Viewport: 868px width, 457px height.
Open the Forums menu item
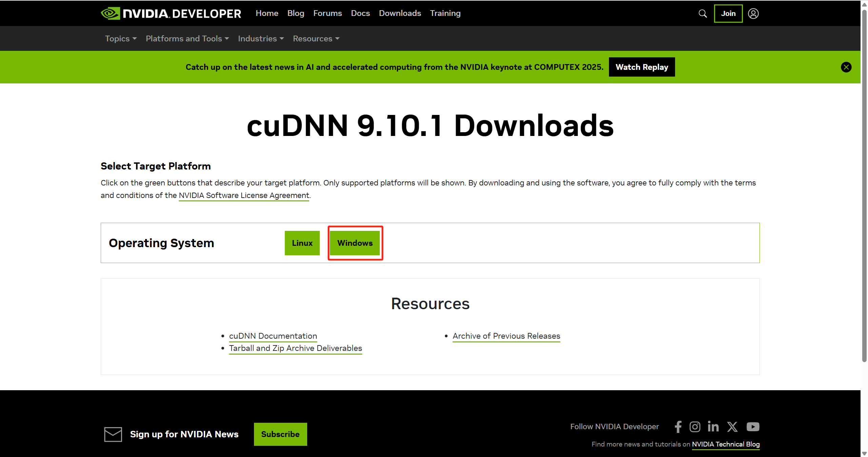[x=327, y=13]
